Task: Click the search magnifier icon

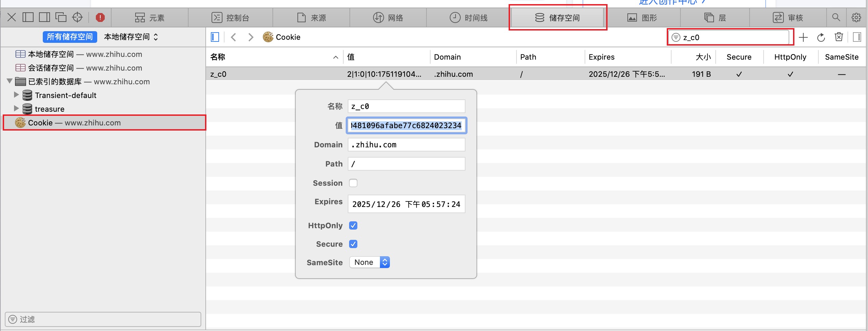Action: [836, 17]
